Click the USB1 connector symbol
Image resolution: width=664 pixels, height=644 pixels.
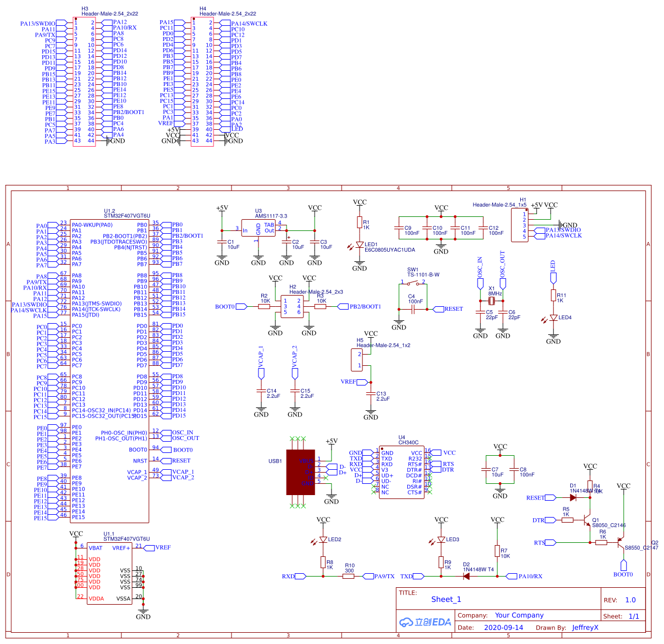click(x=301, y=472)
